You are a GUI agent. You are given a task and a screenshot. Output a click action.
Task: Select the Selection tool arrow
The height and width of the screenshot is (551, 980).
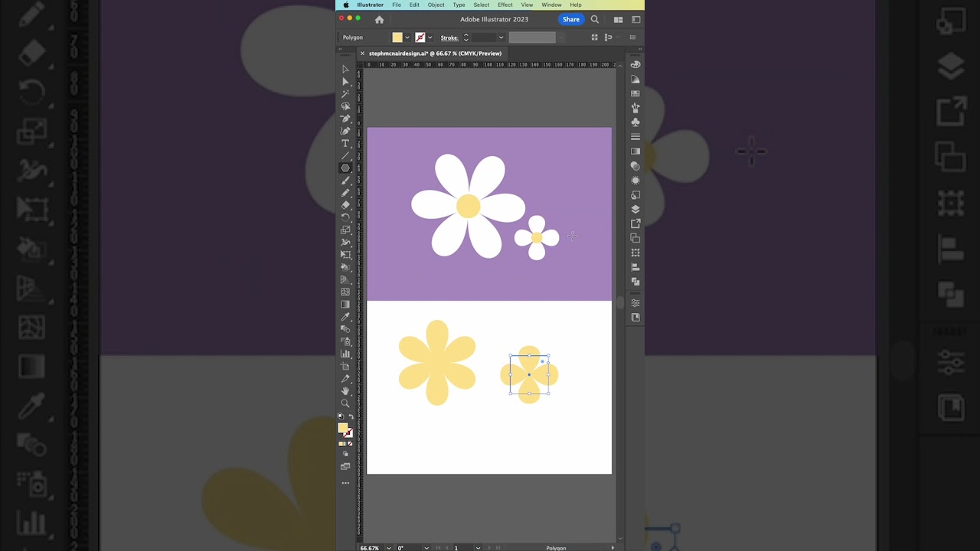(x=345, y=69)
